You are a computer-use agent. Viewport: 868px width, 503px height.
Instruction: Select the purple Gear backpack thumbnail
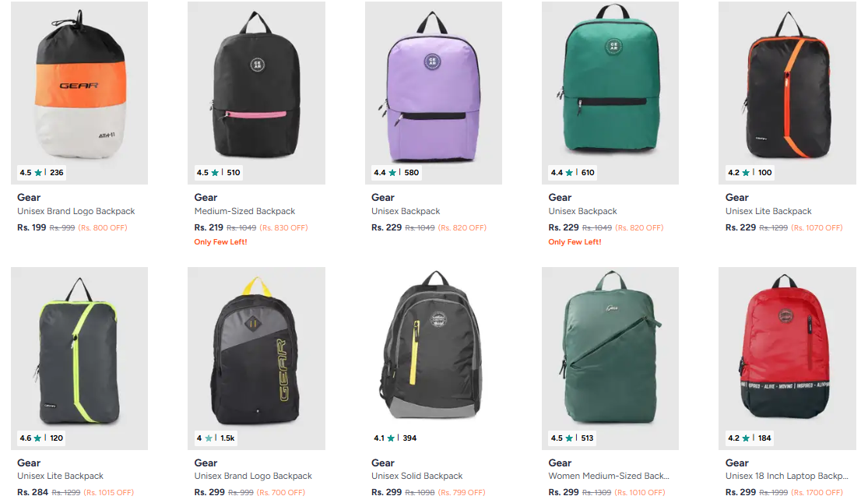click(x=434, y=93)
